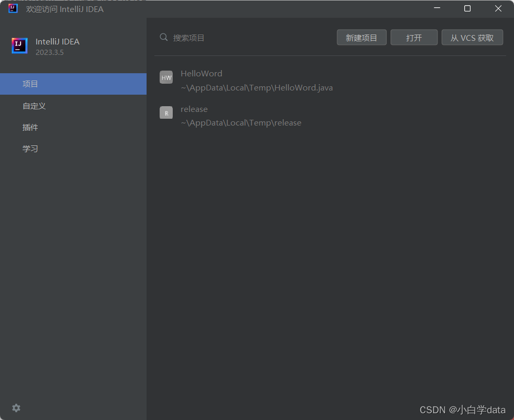Click the 从 VCS 获取 button
Screen dimensions: 514x420
[x=472, y=37]
